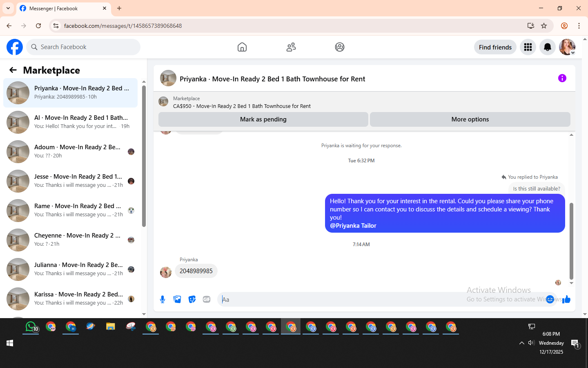
Task: Open conversation information icon
Action: tap(562, 78)
